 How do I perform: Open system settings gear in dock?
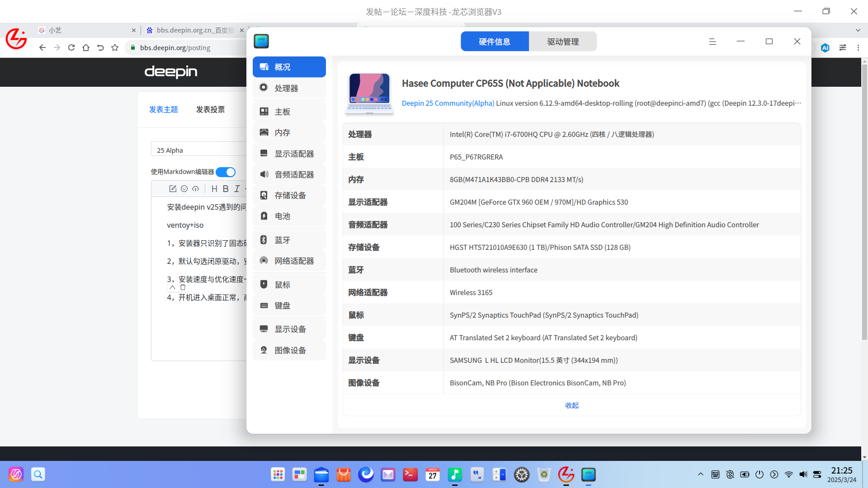[x=522, y=474]
